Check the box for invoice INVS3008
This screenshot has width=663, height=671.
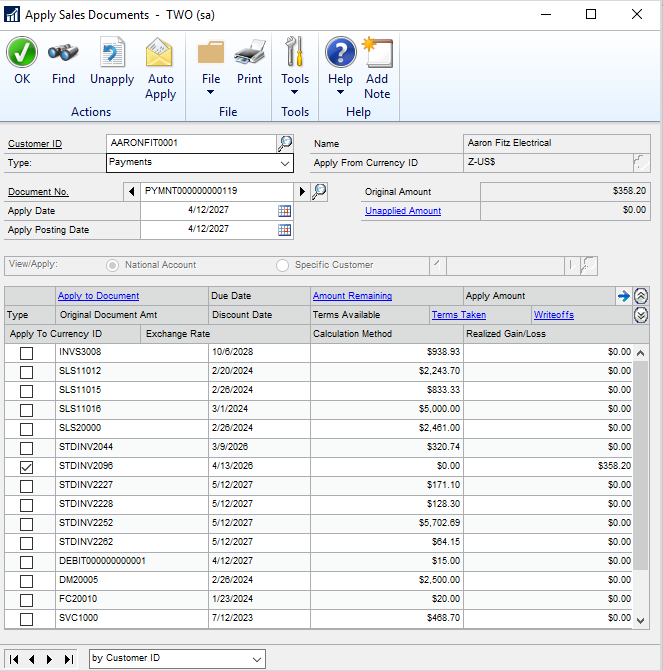[x=27, y=353]
